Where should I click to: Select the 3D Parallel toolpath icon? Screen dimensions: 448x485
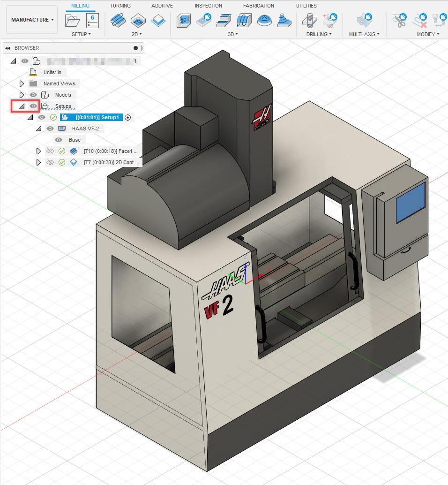click(244, 21)
